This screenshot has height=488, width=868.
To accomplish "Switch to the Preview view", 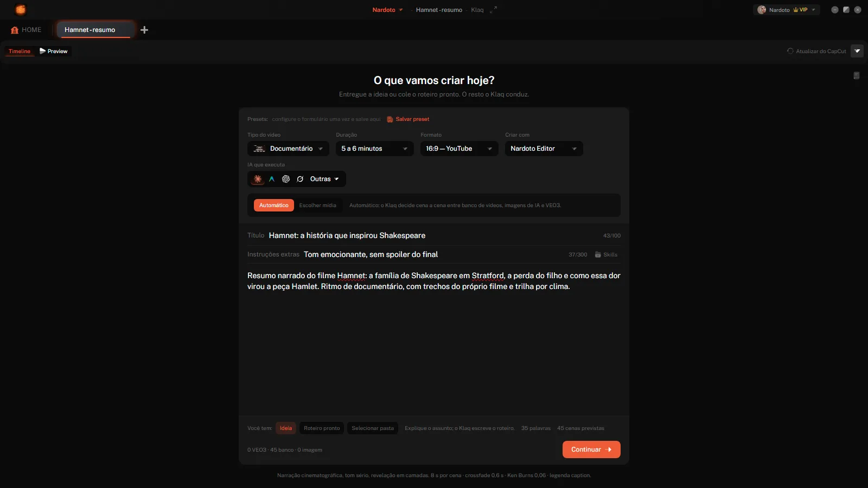I will [54, 52].
